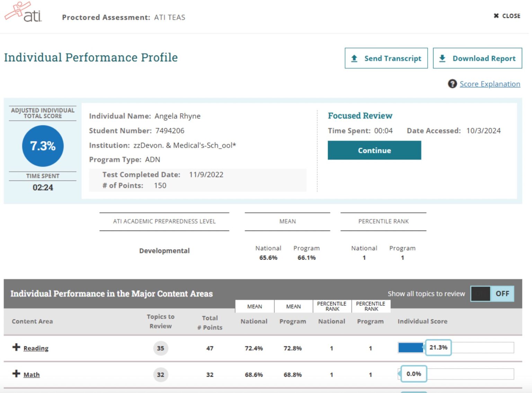Click the plus icon beside Reading
532x393 pixels.
tap(16, 348)
